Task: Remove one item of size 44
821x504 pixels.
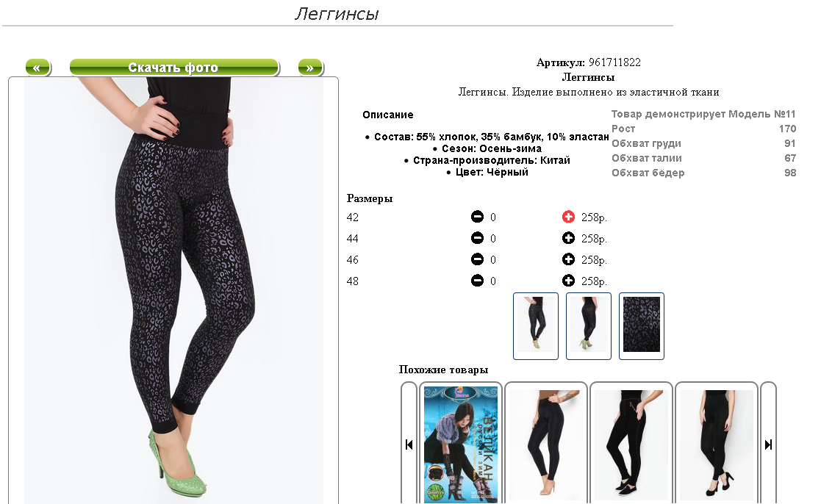Action: tap(477, 238)
